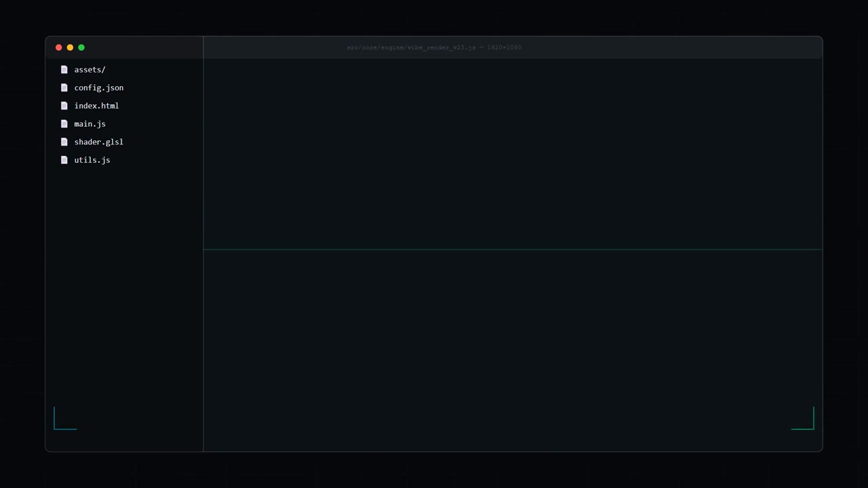
Task: Open utils.js from the file list
Action: pyautogui.click(x=92, y=160)
